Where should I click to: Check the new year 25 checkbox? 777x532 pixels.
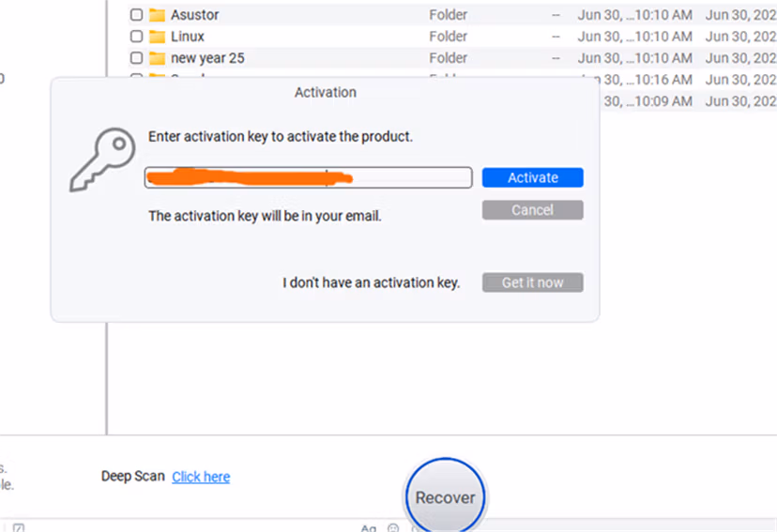click(x=136, y=58)
